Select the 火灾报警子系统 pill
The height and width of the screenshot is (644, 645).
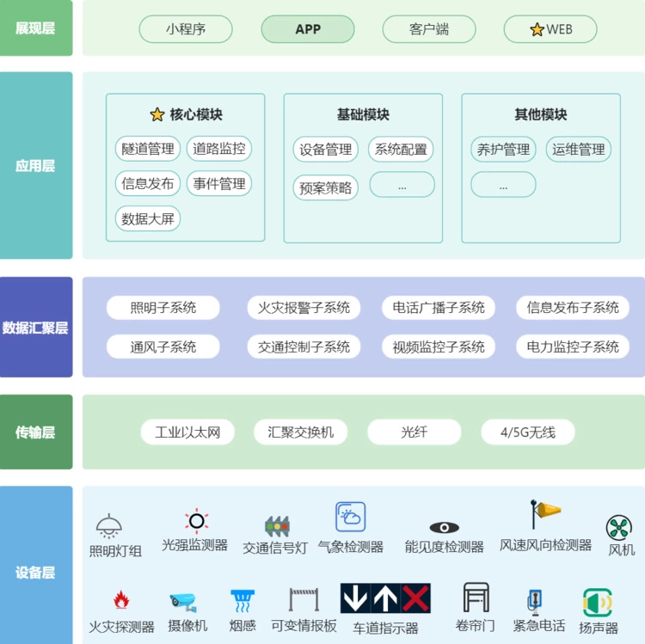click(304, 308)
